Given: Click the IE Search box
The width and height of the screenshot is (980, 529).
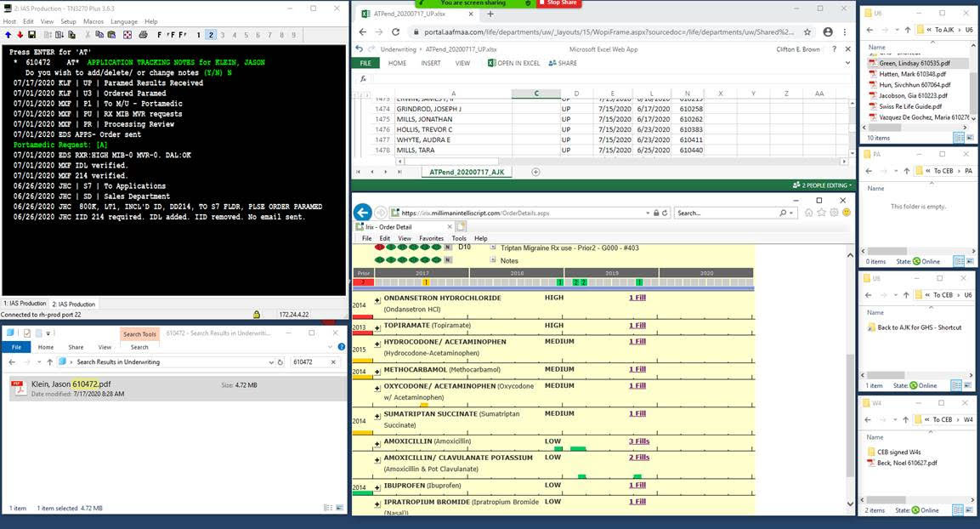Looking at the screenshot, I should point(727,213).
